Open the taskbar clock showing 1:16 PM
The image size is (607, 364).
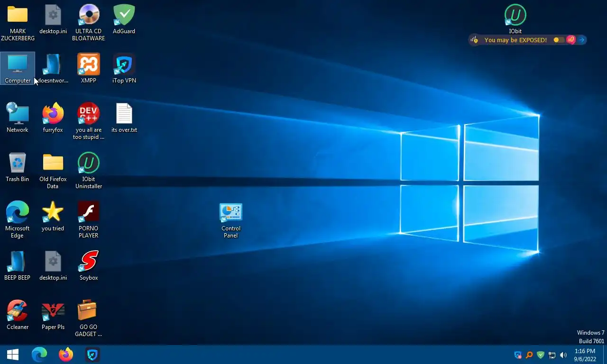tap(585, 355)
